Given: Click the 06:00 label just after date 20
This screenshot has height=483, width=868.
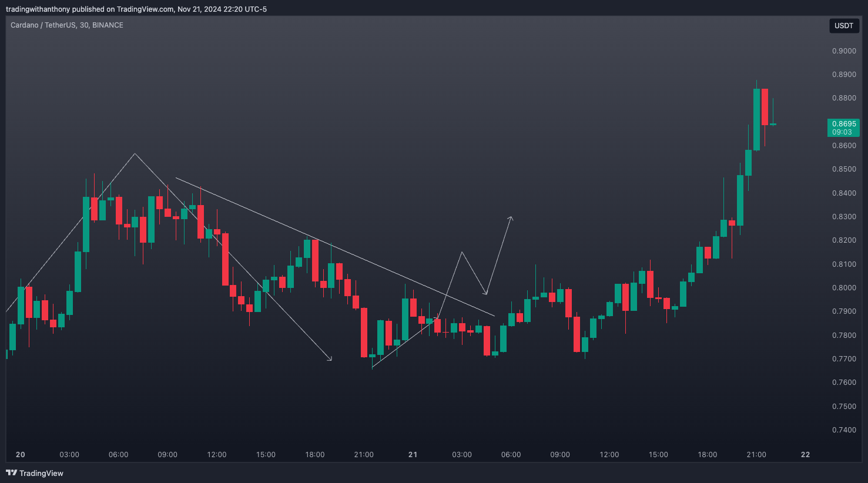Looking at the screenshot, I should (119, 455).
